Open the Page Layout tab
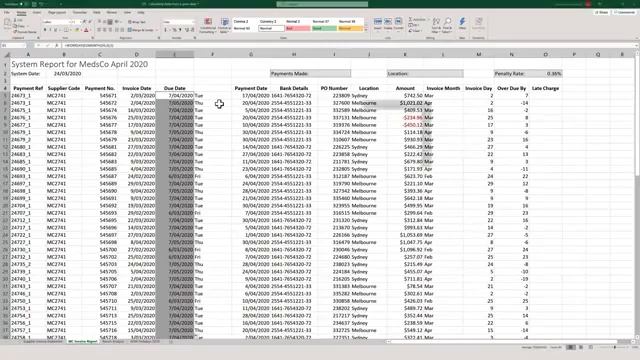The image size is (640, 360). click(x=57, y=13)
